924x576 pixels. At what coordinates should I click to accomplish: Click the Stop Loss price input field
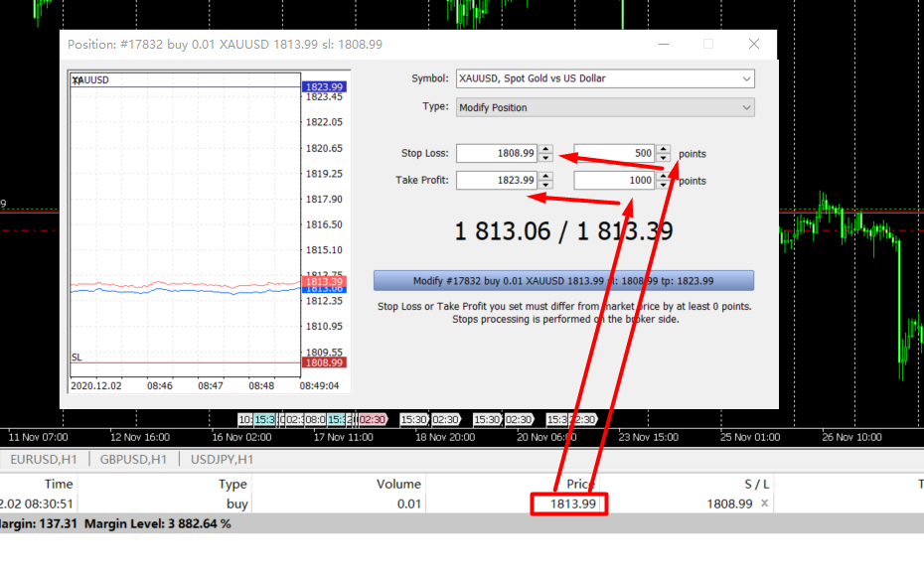pos(497,154)
